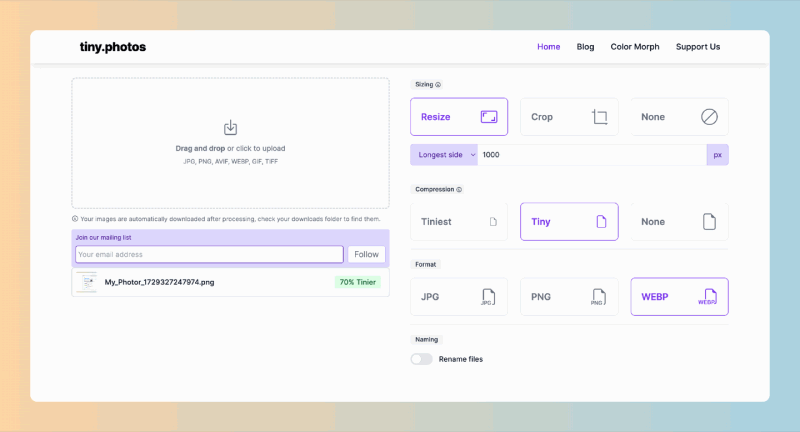The width and height of the screenshot is (800, 432).
Task: Click the email address input field
Action: (x=209, y=254)
